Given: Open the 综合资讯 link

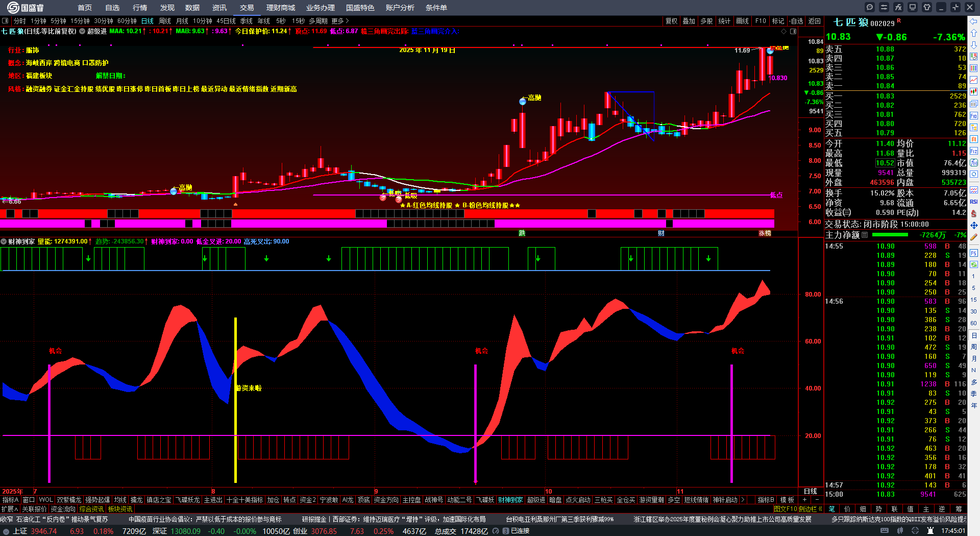Looking at the screenshot, I should click(x=91, y=509).
